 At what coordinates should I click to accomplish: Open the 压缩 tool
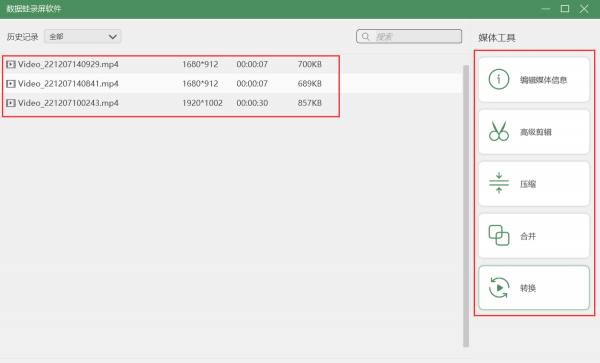pyautogui.click(x=534, y=184)
